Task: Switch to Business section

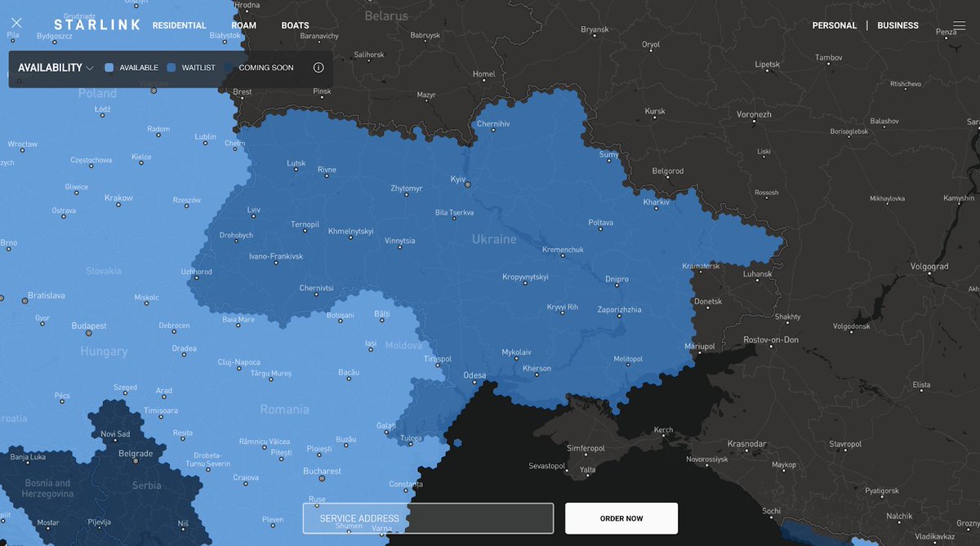Action: (x=898, y=25)
